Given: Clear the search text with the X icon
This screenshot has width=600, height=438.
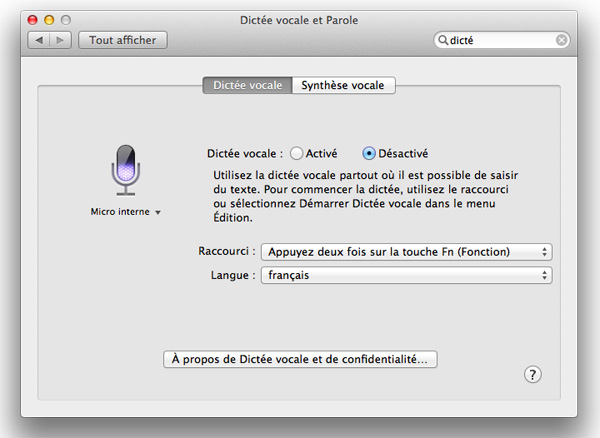Looking at the screenshot, I should click(x=562, y=40).
